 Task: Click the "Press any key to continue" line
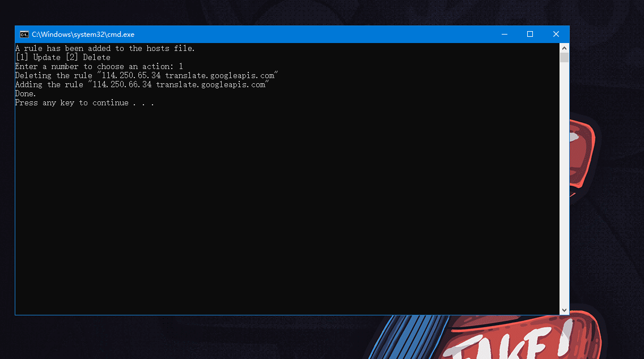point(84,103)
